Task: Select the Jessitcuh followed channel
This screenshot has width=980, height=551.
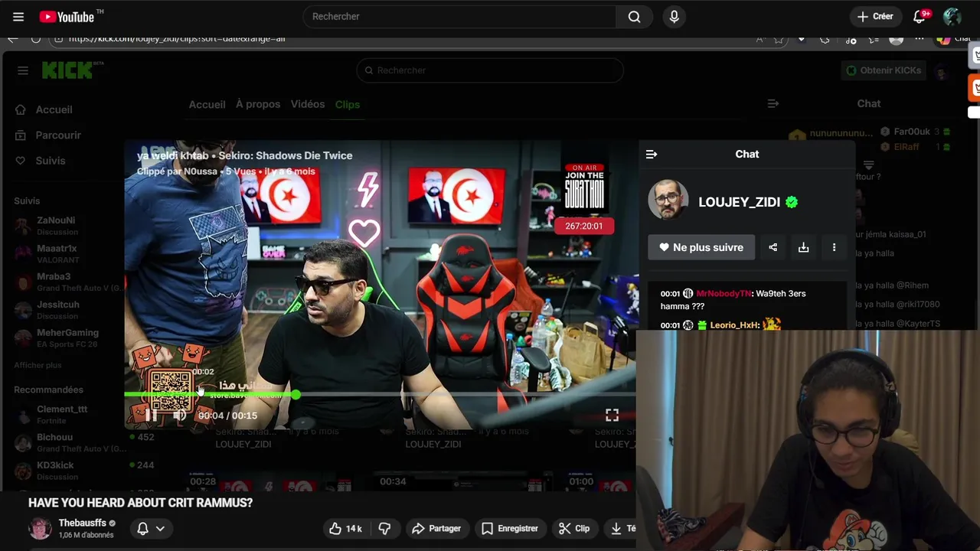Action: point(66,310)
